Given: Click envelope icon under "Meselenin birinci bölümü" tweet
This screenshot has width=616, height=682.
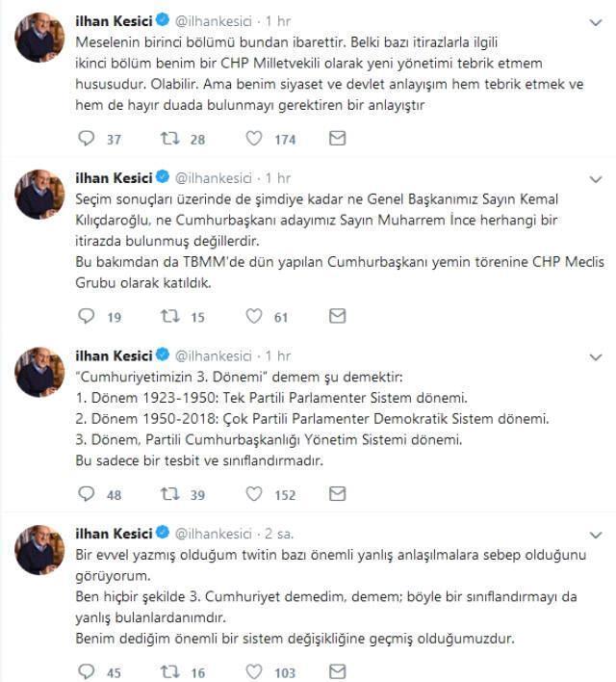Looking at the screenshot, I should point(337,139).
